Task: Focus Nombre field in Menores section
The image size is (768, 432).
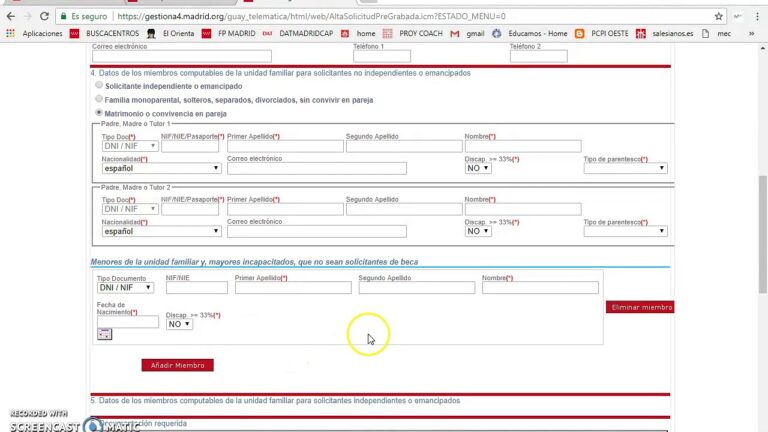Action: 540,288
